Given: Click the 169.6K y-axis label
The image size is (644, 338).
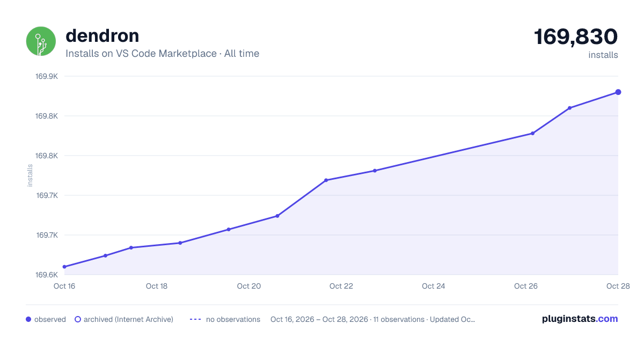Looking at the screenshot, I should (x=47, y=275).
